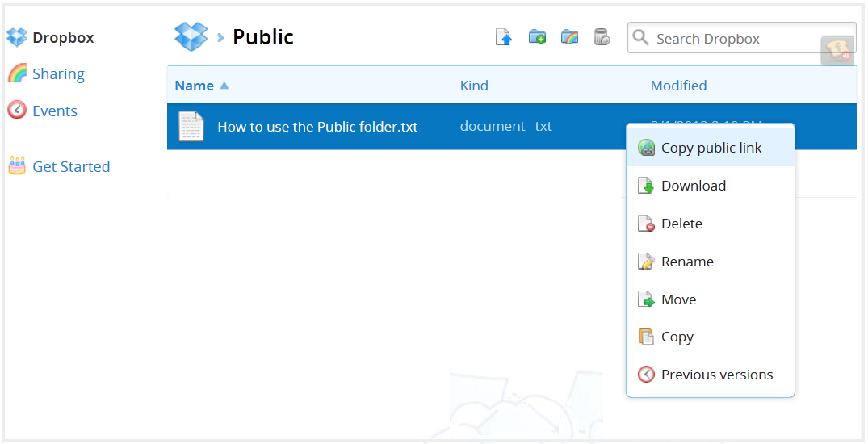Click the rainbow Sharing icon in the sidebar

pos(17,73)
